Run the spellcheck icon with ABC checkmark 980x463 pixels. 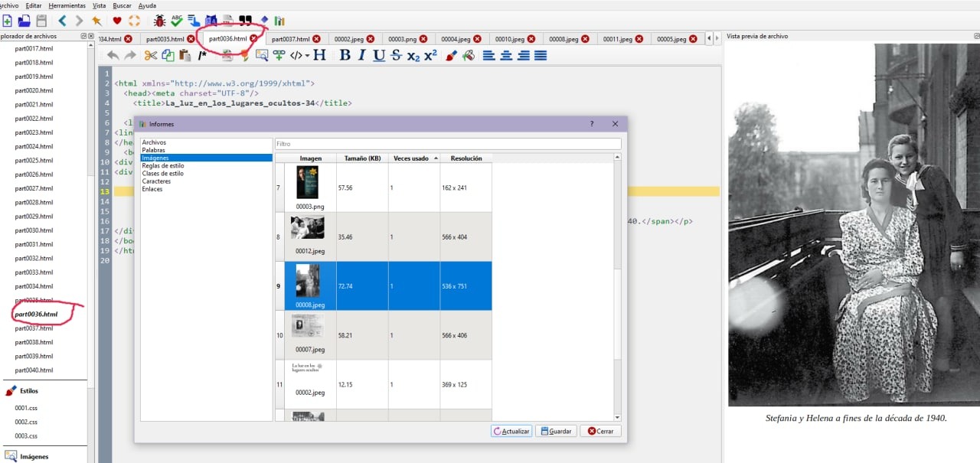177,21
